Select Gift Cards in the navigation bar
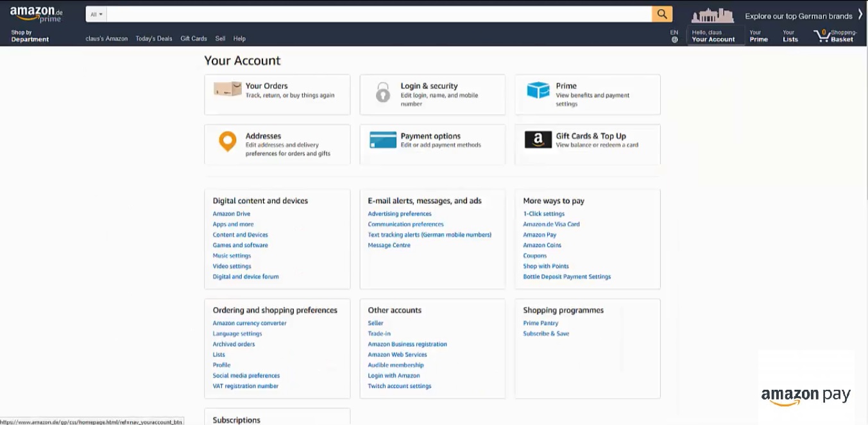This screenshot has height=425, width=868. click(x=194, y=38)
